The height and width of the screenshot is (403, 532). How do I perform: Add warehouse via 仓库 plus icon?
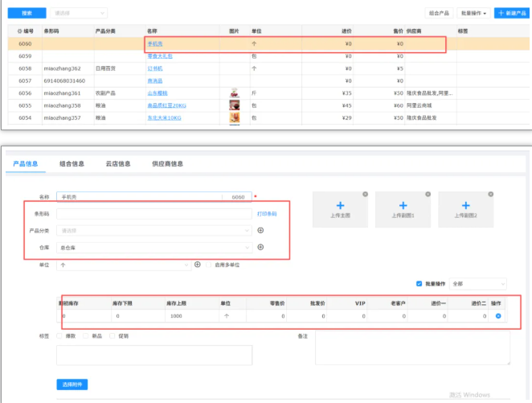pyautogui.click(x=260, y=247)
